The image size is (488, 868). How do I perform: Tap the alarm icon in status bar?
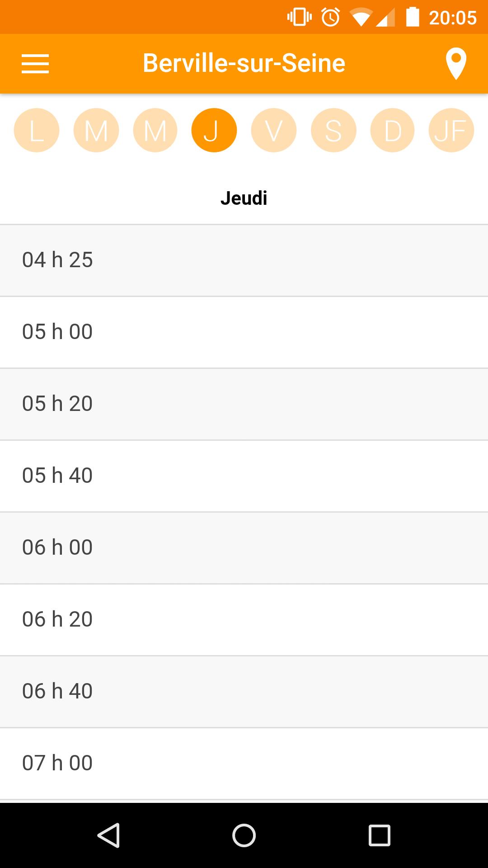[x=330, y=18]
